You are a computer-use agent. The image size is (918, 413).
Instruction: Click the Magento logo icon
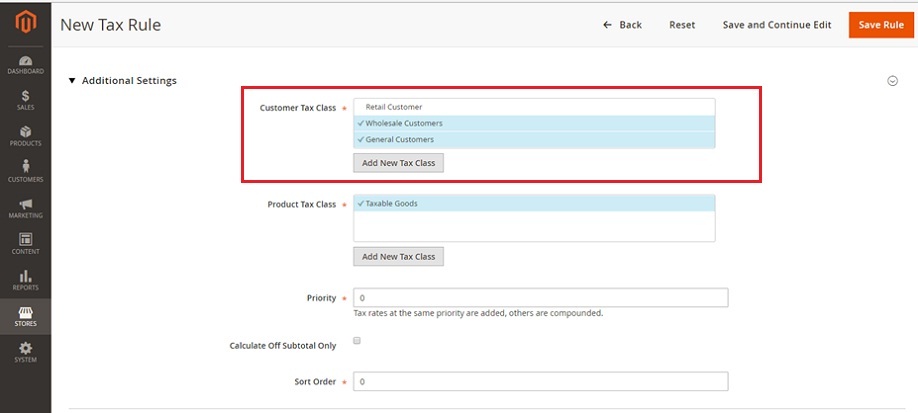coord(26,23)
